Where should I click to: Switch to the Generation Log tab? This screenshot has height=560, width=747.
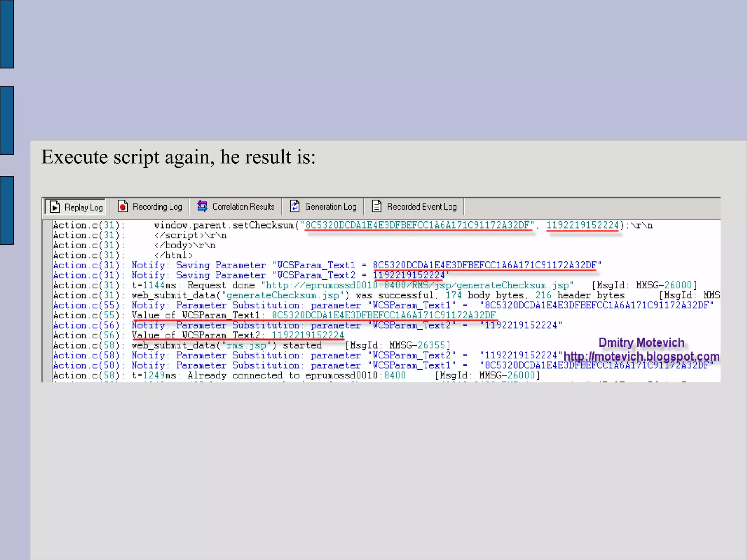(323, 207)
